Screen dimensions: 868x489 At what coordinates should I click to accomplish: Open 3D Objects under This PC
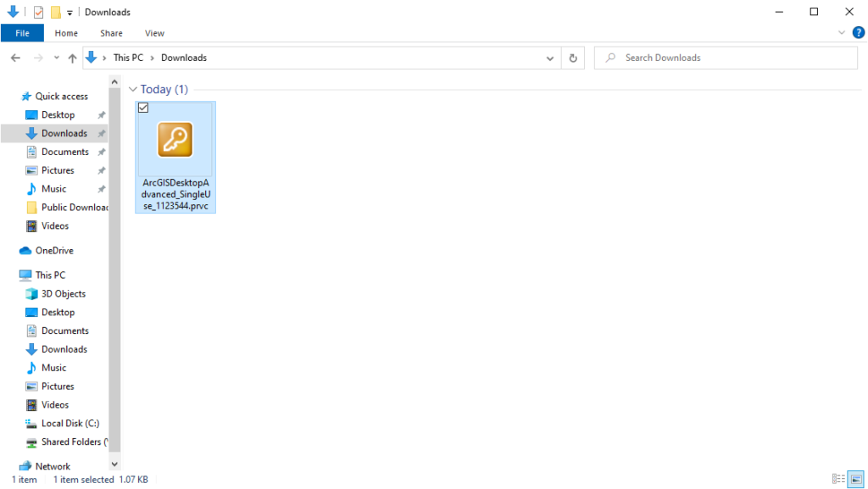[x=63, y=294]
